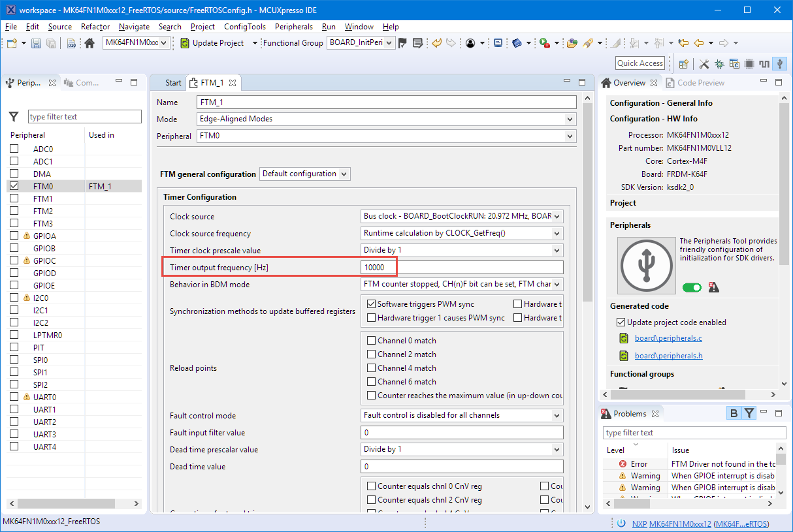Uncheck Software triggers PWM sync
The height and width of the screenshot is (532, 793).
[371, 304]
